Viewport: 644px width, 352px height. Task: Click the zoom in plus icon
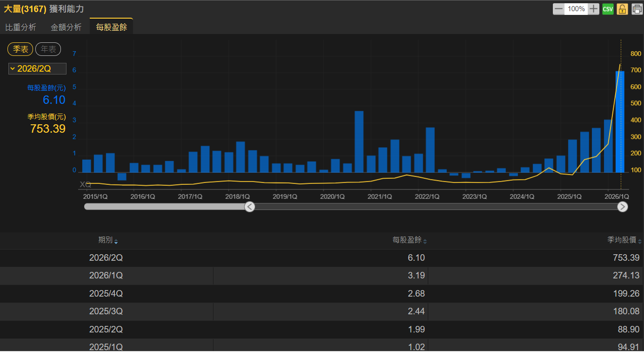click(x=594, y=9)
